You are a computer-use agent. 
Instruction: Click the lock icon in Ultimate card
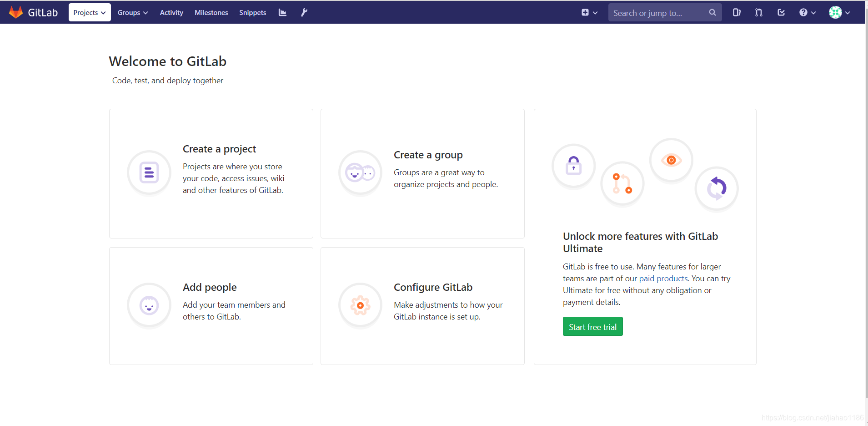[573, 166]
